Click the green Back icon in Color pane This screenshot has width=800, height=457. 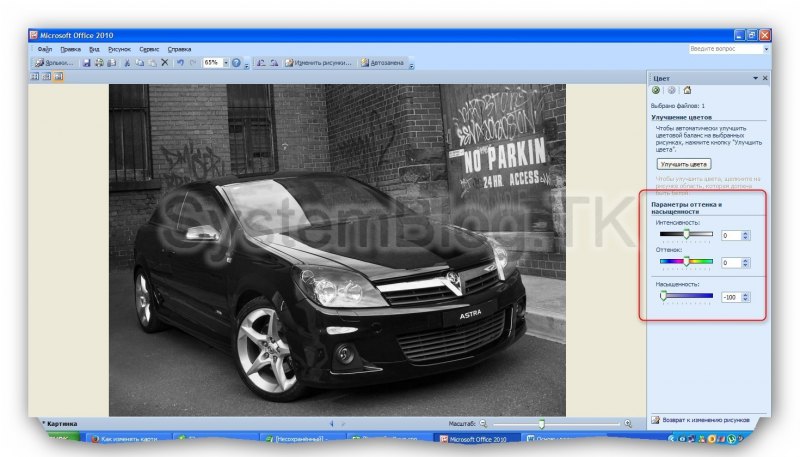tap(656, 90)
